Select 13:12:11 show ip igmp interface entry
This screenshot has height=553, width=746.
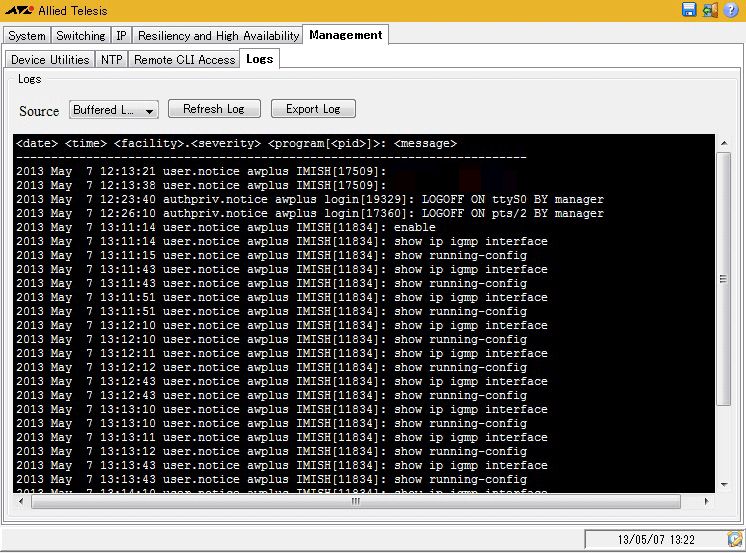tap(282, 354)
